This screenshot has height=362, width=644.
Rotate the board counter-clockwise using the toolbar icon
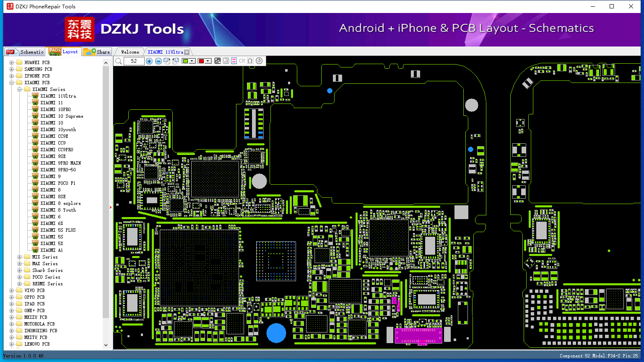[x=176, y=61]
